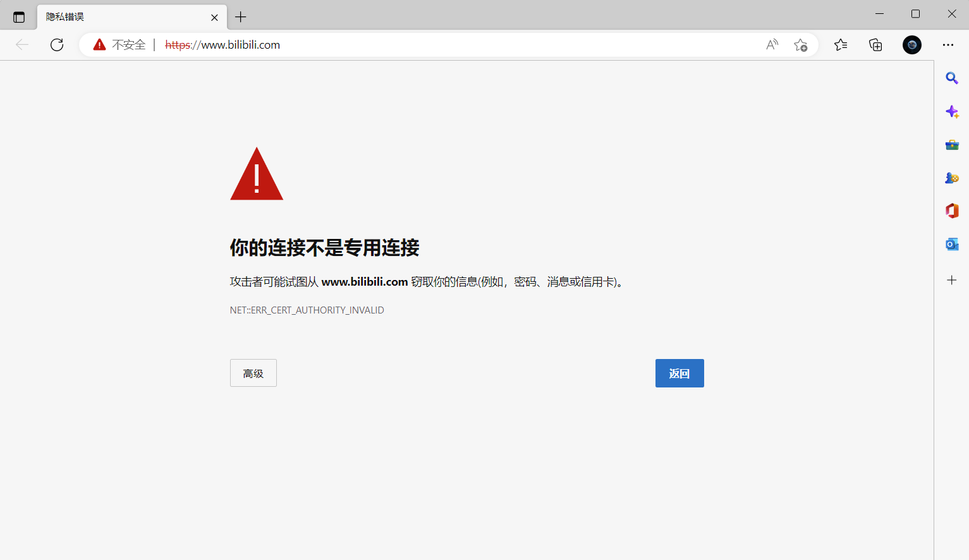
Task: Add this page to favorites star icon
Action: click(800, 45)
